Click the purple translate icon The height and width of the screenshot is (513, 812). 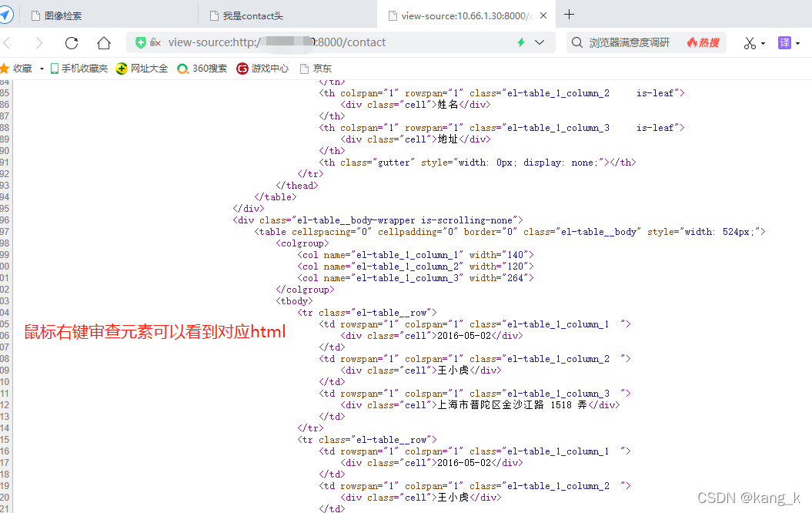tap(784, 42)
